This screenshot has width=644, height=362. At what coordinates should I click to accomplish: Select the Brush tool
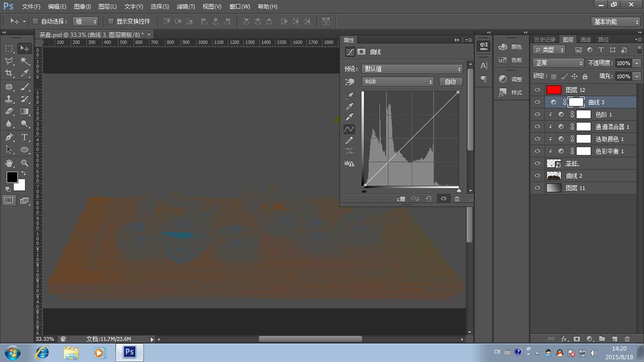[24, 87]
